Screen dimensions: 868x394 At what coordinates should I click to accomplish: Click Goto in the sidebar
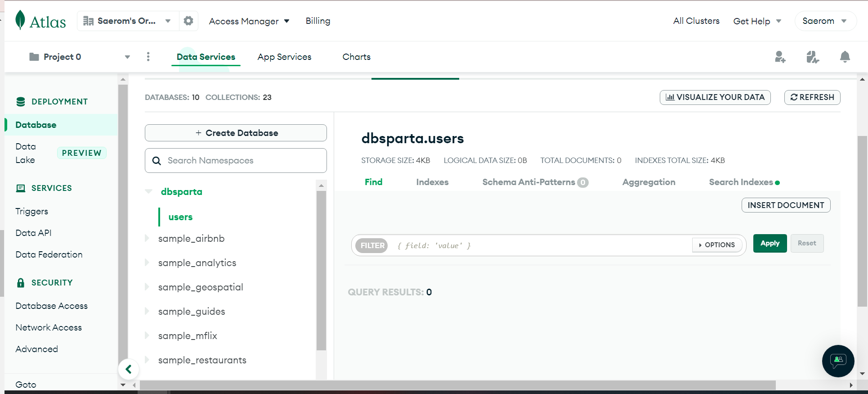(x=26, y=385)
